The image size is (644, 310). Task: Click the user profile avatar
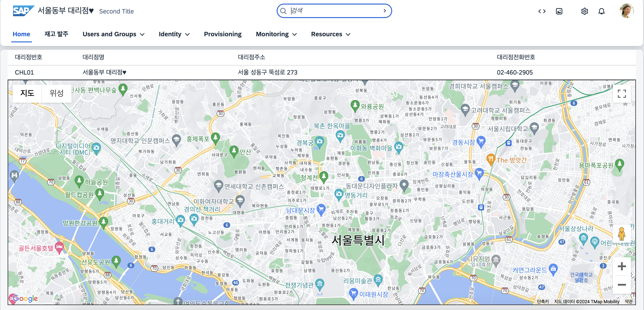click(626, 11)
